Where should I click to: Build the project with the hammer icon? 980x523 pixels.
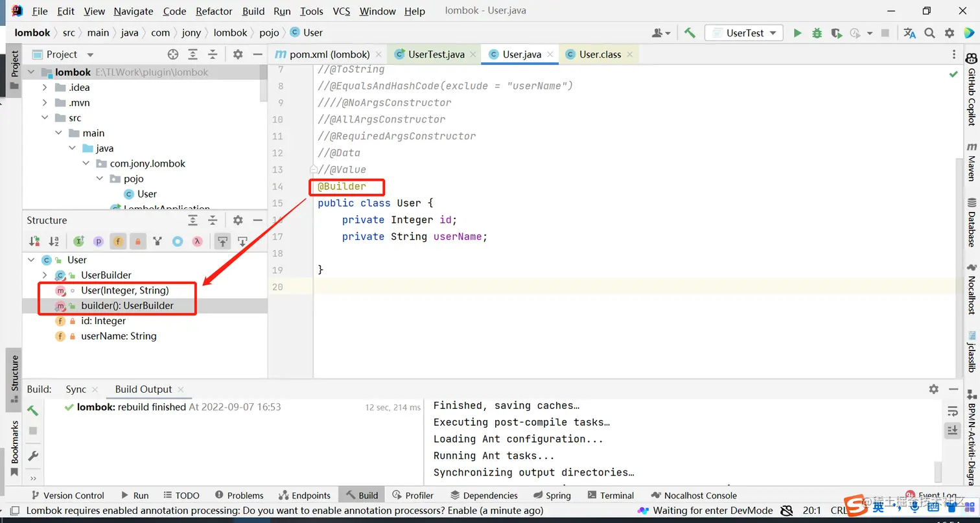click(690, 33)
